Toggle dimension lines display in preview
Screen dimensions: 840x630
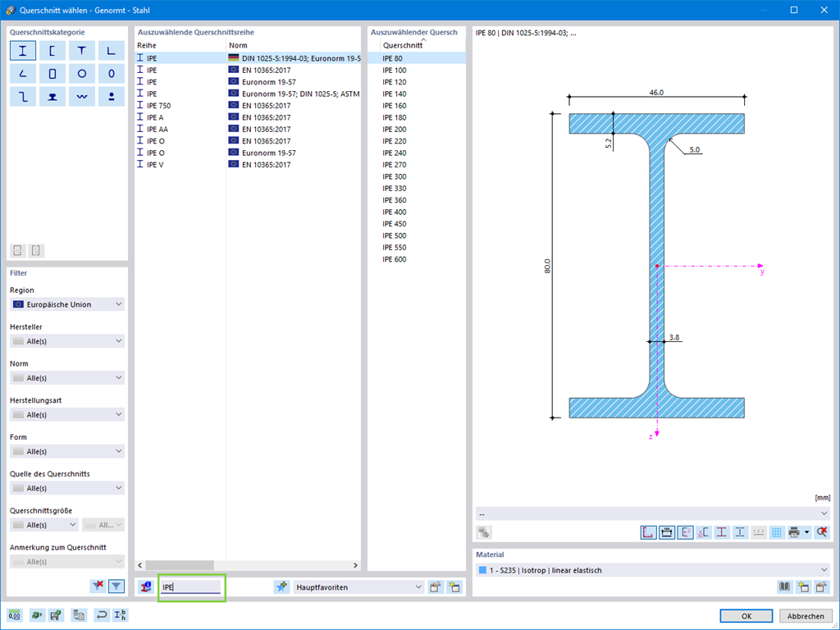[667, 532]
